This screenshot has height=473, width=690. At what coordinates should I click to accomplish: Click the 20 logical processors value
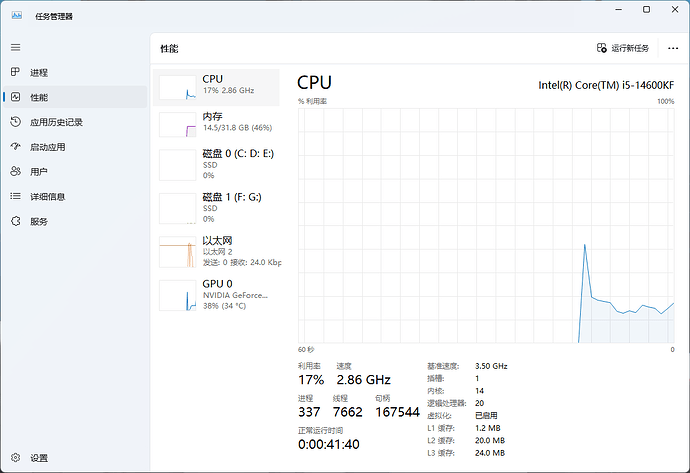pos(480,403)
